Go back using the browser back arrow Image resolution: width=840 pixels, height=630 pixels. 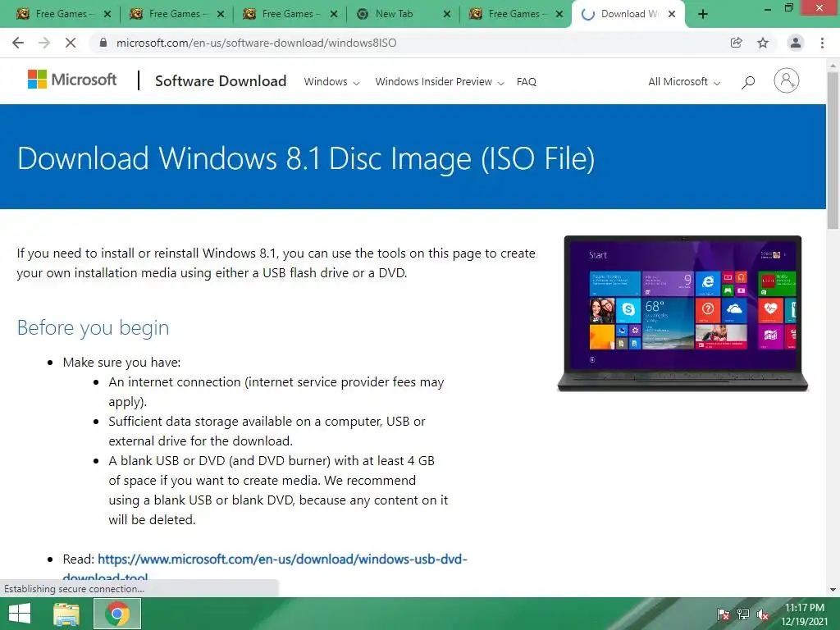click(x=18, y=43)
